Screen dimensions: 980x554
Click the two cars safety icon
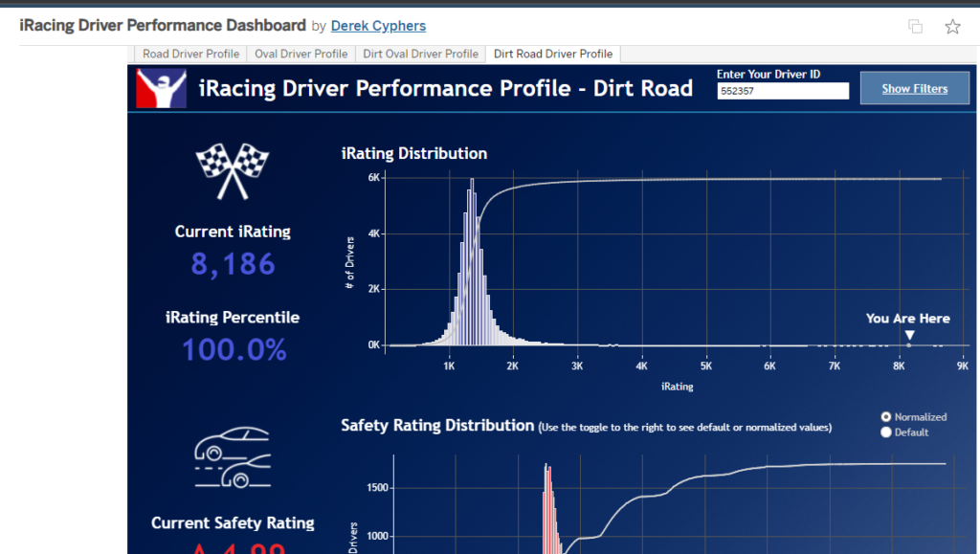[x=232, y=457]
